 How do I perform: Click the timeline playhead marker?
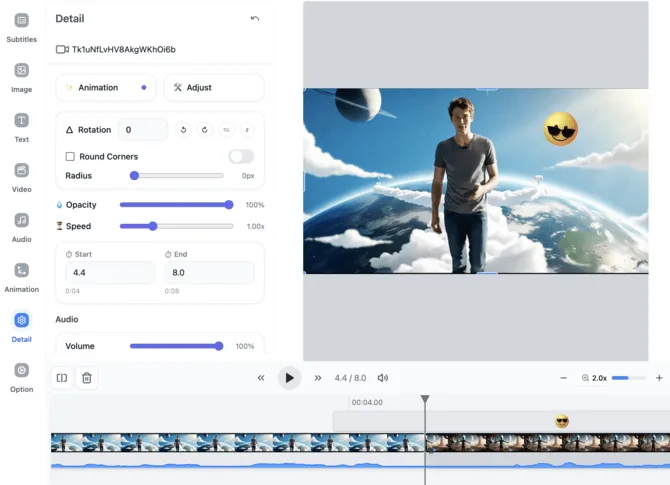point(425,399)
